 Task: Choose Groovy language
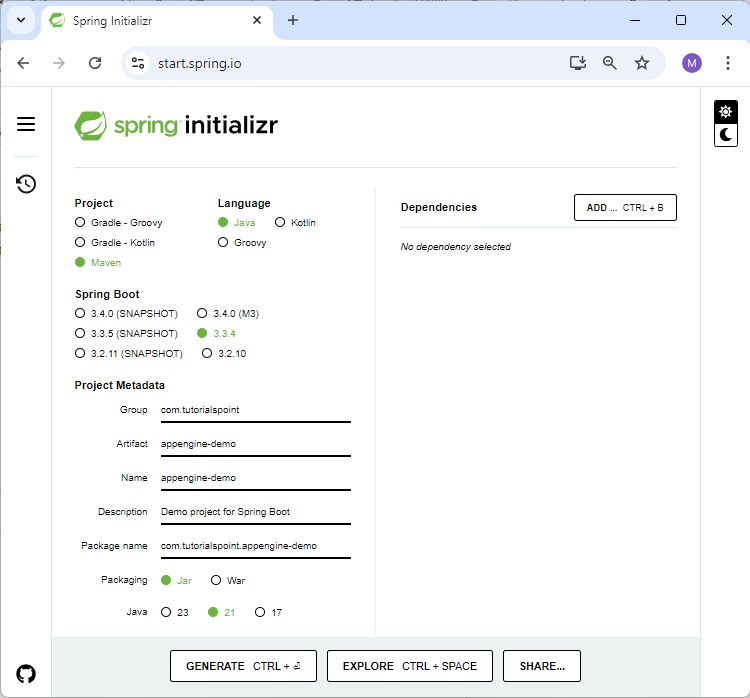[x=242, y=243]
